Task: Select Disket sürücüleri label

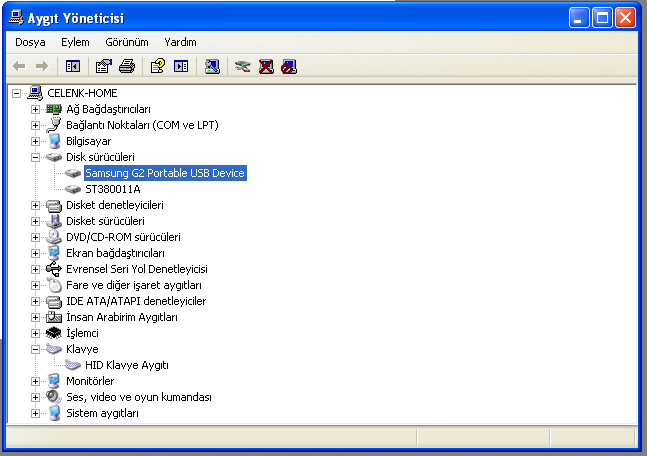Action: [105, 221]
